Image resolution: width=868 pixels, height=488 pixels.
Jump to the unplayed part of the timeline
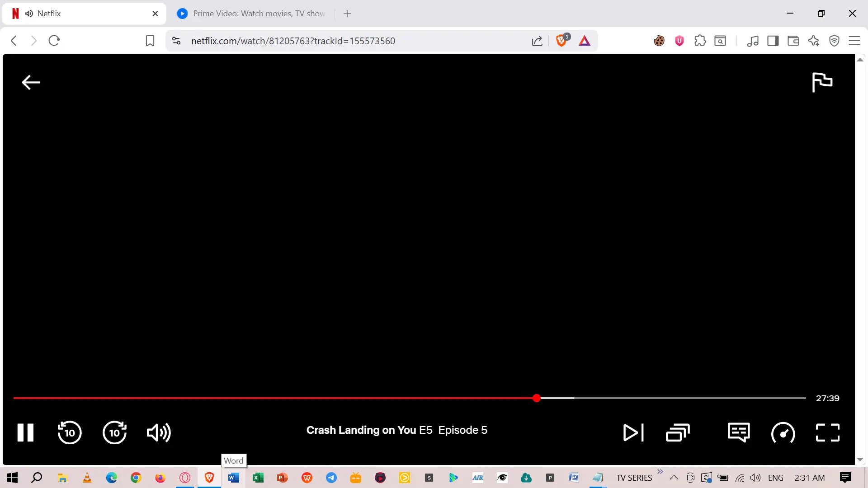[689, 398]
